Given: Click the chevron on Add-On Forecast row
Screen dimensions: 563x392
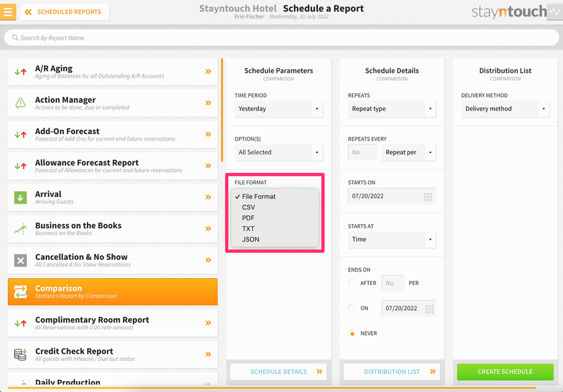Looking at the screenshot, I should [208, 135].
